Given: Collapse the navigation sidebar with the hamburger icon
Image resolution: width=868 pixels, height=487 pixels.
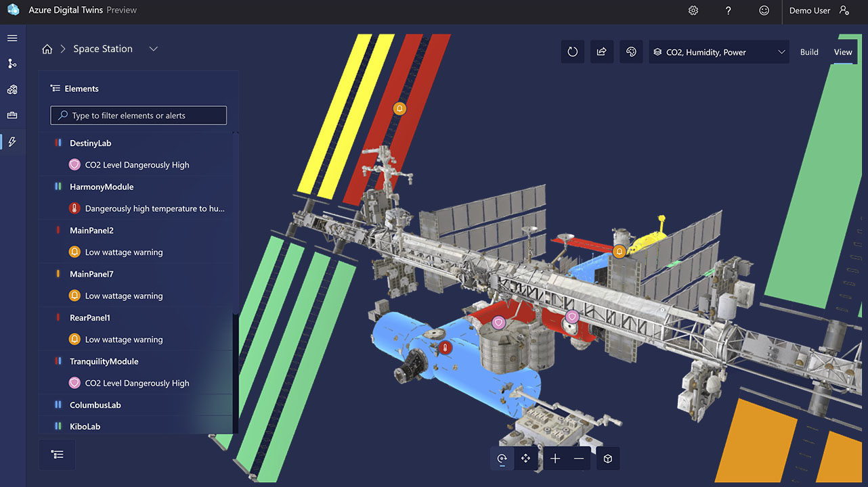Looking at the screenshot, I should 12,38.
